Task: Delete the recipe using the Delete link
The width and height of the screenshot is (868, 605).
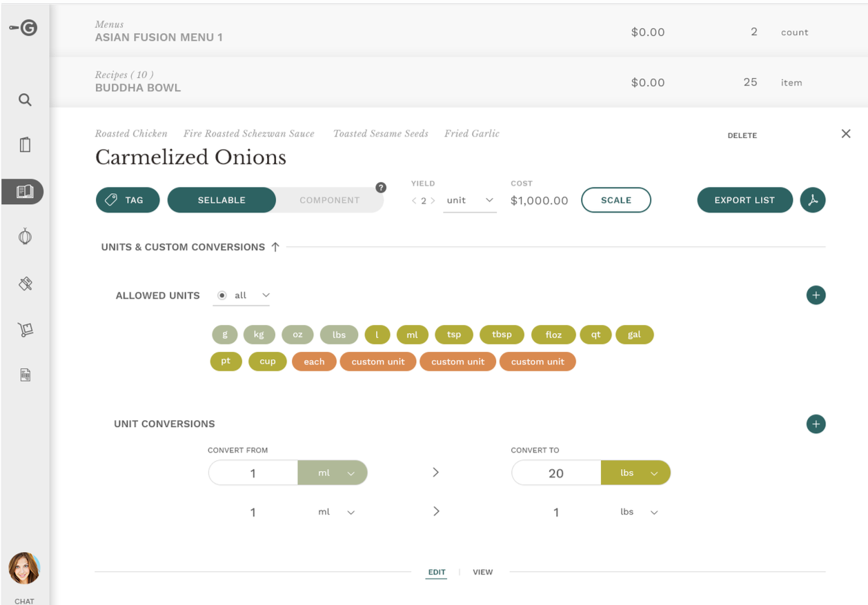Action: point(742,136)
